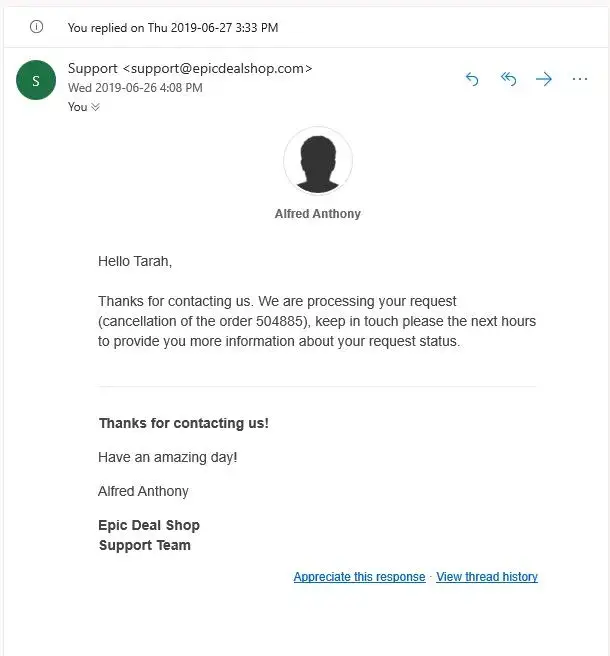Open the Appreciate this response link
The width and height of the screenshot is (610, 656).
[x=359, y=577]
